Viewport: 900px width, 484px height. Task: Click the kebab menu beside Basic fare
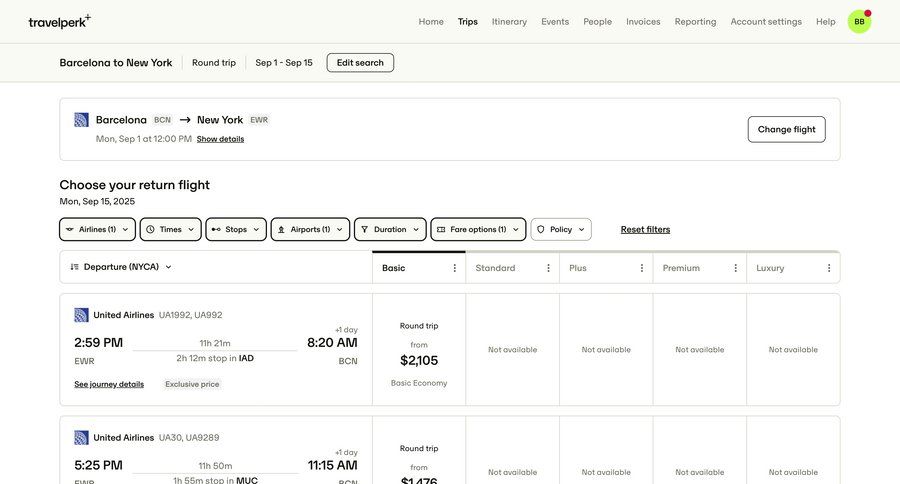(455, 268)
